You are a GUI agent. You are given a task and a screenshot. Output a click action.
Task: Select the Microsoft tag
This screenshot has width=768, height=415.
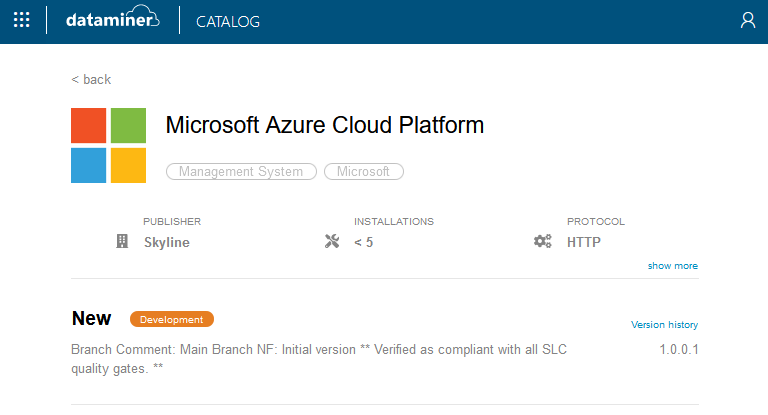coord(363,171)
